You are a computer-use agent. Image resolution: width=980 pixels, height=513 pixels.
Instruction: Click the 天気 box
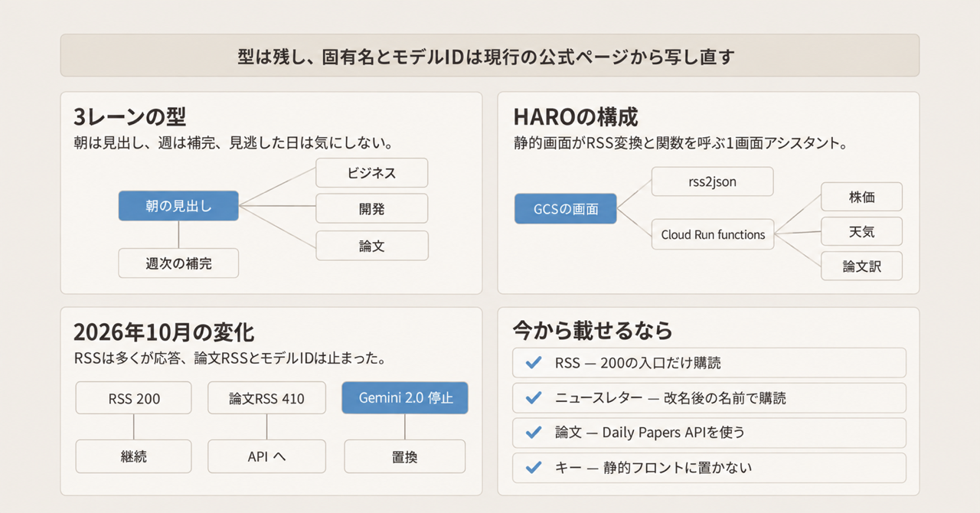tap(861, 231)
